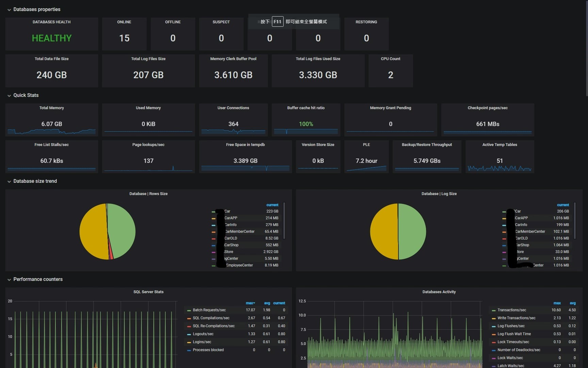Click CarMemberCenter color swatch in Rows Size legend
Screen dimensions: 588x368
pos(213,232)
